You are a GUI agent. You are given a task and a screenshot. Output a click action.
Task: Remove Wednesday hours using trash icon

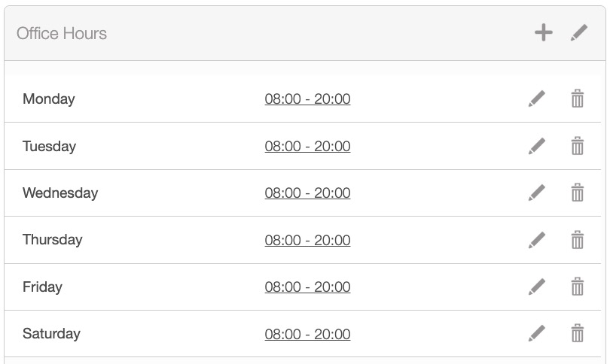tap(577, 193)
